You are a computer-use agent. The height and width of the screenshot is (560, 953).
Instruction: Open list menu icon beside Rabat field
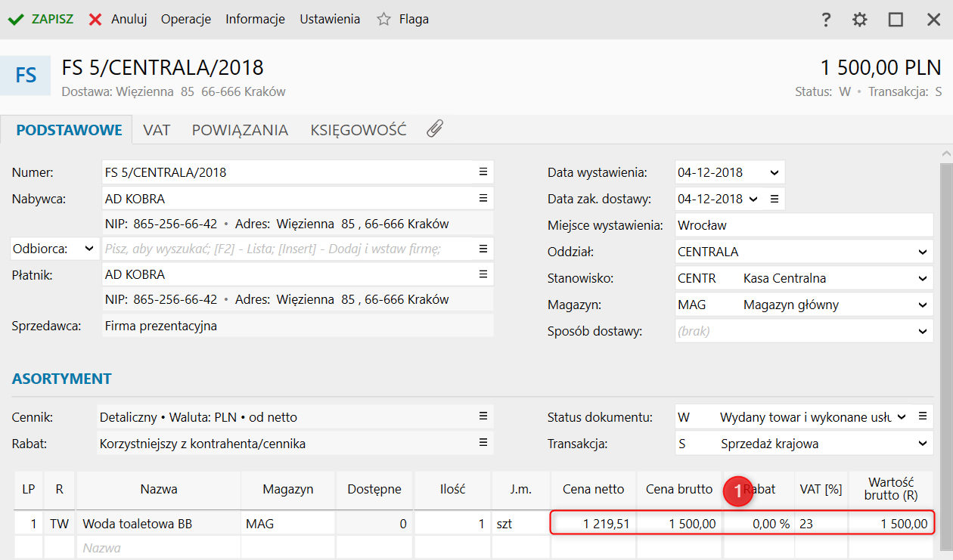[483, 444]
